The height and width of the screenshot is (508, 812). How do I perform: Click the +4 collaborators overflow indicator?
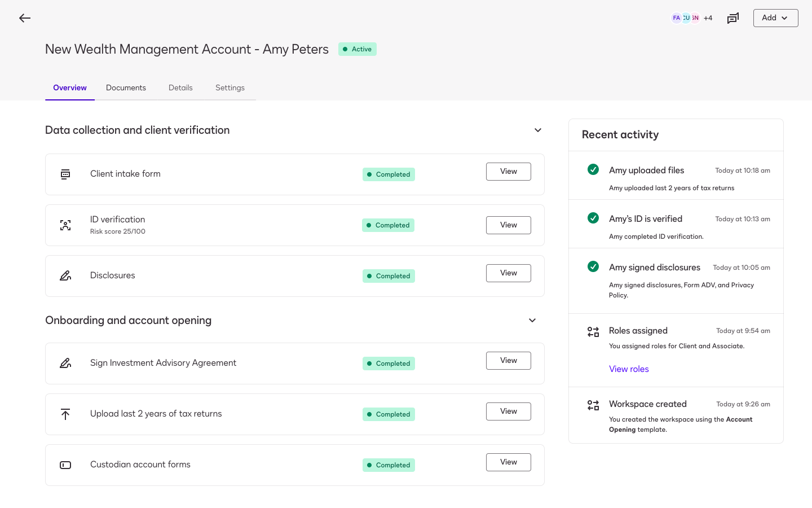click(x=708, y=17)
